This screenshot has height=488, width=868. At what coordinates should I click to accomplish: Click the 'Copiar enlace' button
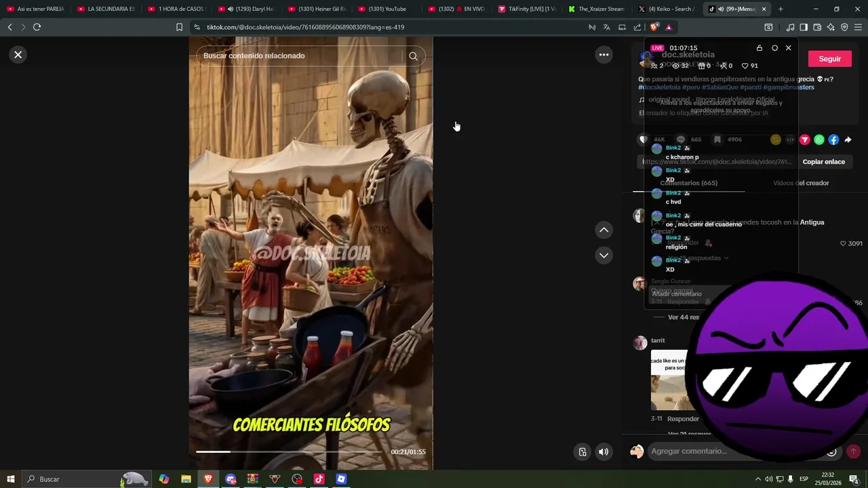point(823,162)
